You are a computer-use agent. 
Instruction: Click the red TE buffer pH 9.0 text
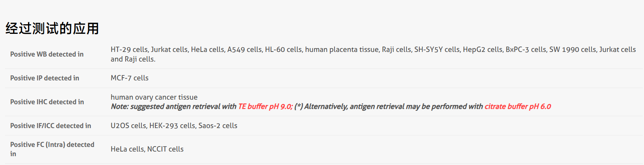tap(265, 107)
